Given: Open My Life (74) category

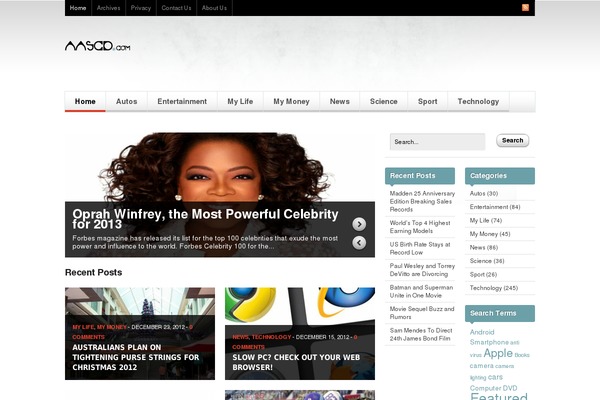Looking at the screenshot, I should tap(486, 220).
